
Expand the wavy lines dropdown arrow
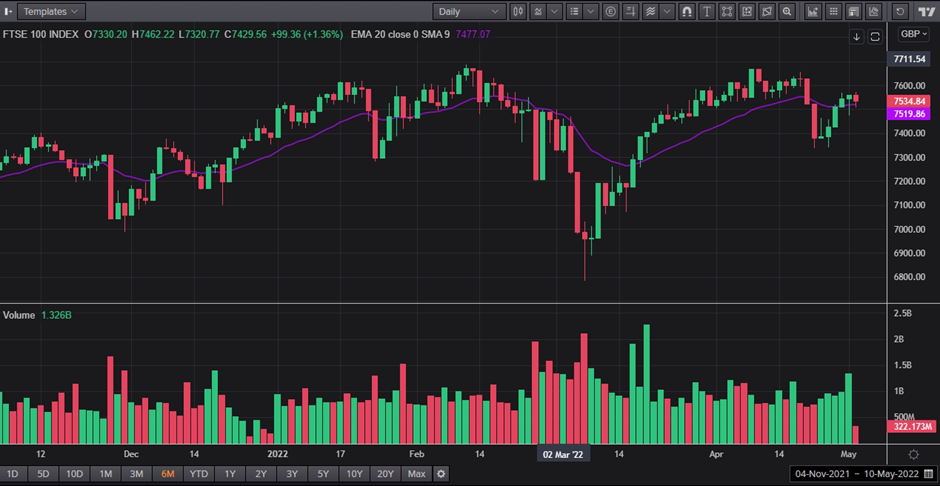667,11
